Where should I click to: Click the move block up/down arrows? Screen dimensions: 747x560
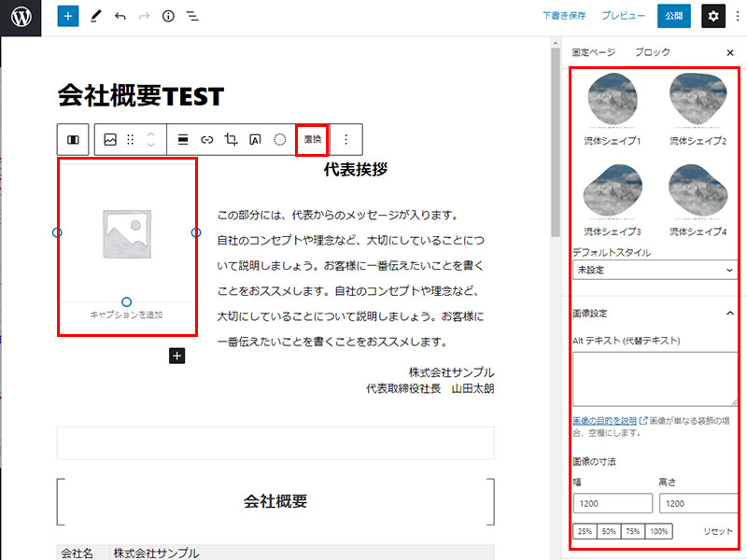tap(151, 140)
